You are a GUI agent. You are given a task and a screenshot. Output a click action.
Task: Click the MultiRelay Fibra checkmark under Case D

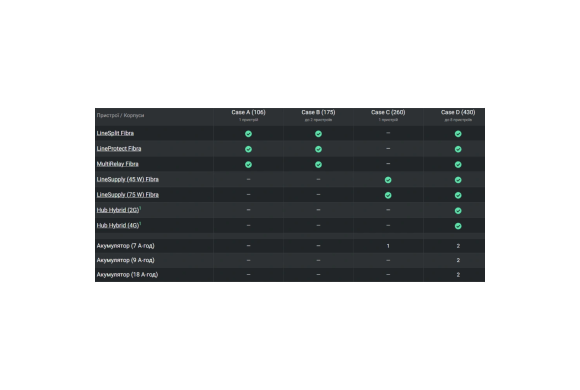tap(458, 164)
